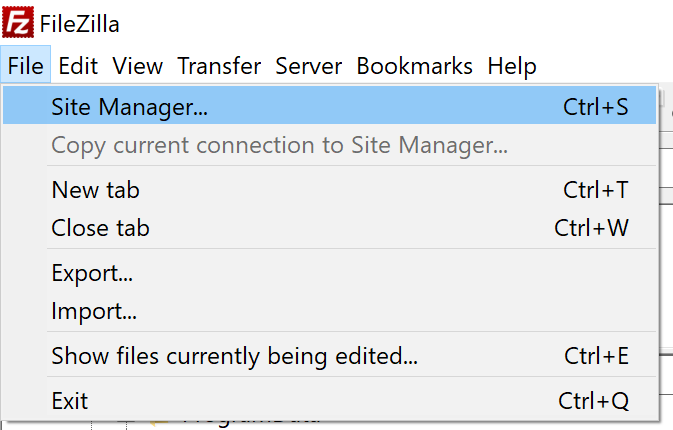
Task: Choose Exit to quit FileZilla
Action: pos(329,400)
